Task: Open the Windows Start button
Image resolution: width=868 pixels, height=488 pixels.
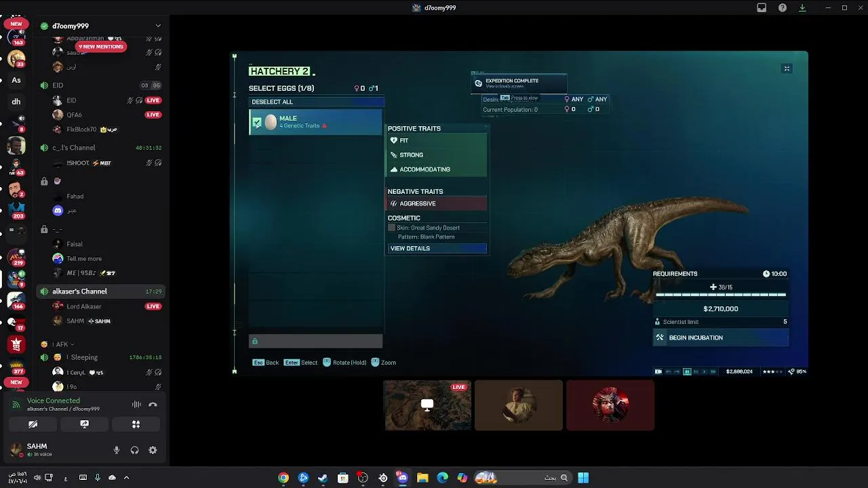Action: [x=583, y=478]
